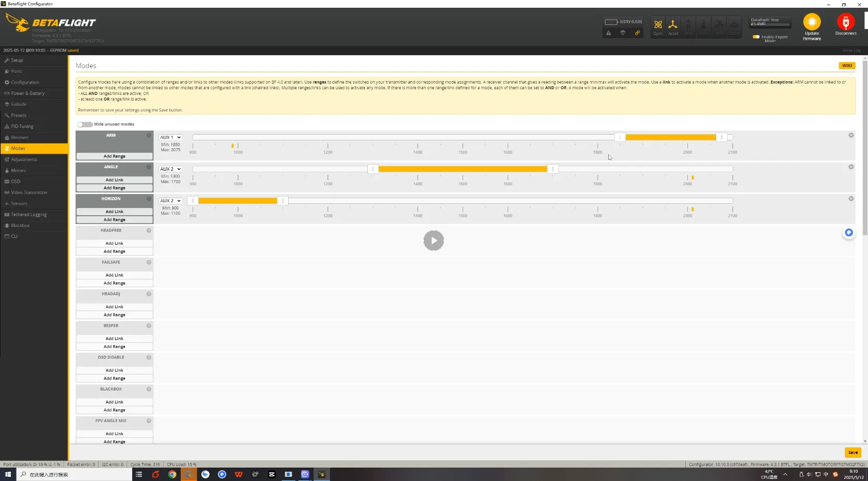The height and width of the screenshot is (481, 868).
Task: Click the HORIZON range maximum slider handle
Action: point(282,201)
